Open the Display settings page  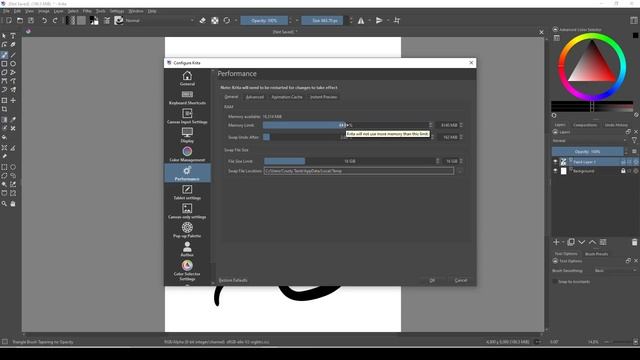click(x=187, y=135)
